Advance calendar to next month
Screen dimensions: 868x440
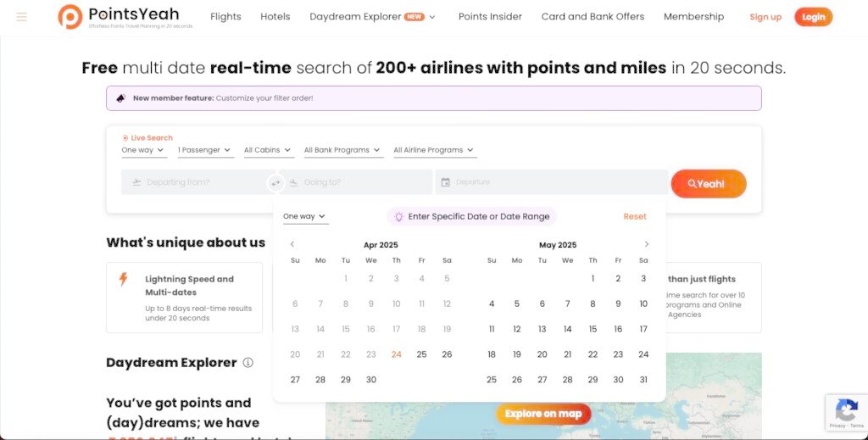click(x=647, y=244)
